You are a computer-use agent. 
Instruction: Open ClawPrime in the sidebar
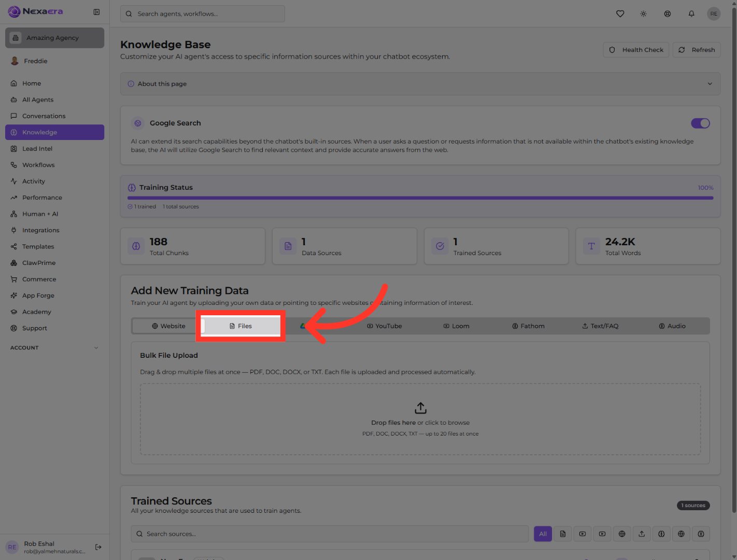pyautogui.click(x=54, y=263)
